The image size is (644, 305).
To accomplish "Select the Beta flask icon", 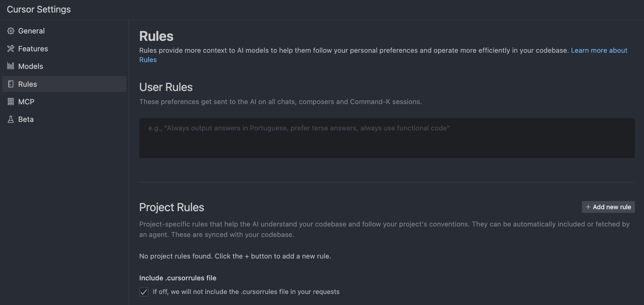I will (x=10, y=119).
